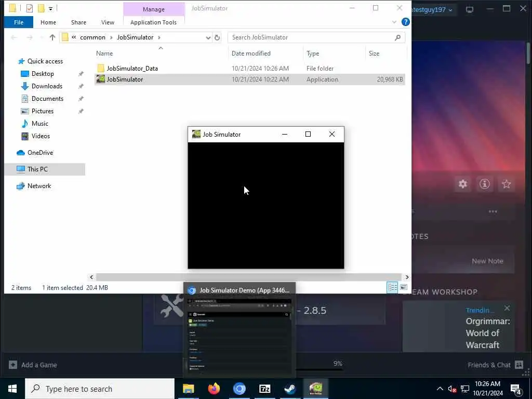This screenshot has height=399, width=532.
Task: Click the common breadcrumb segment
Action: [92, 37]
